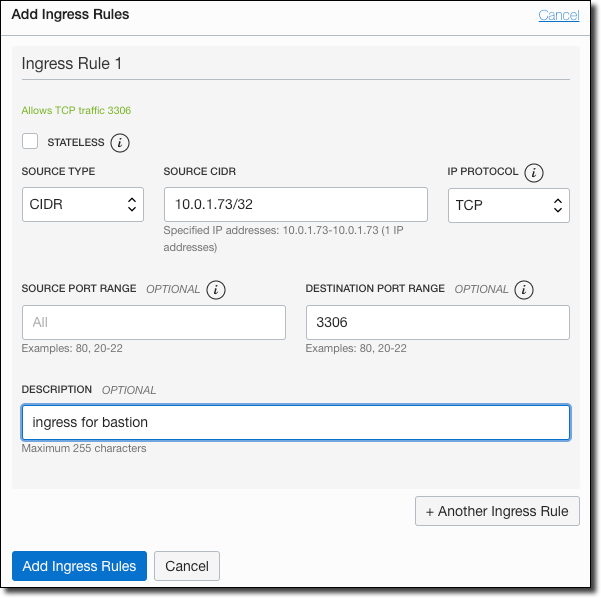Screen dimensions: 601x598
Task: Enable the Stateless checkbox
Action: point(30,141)
